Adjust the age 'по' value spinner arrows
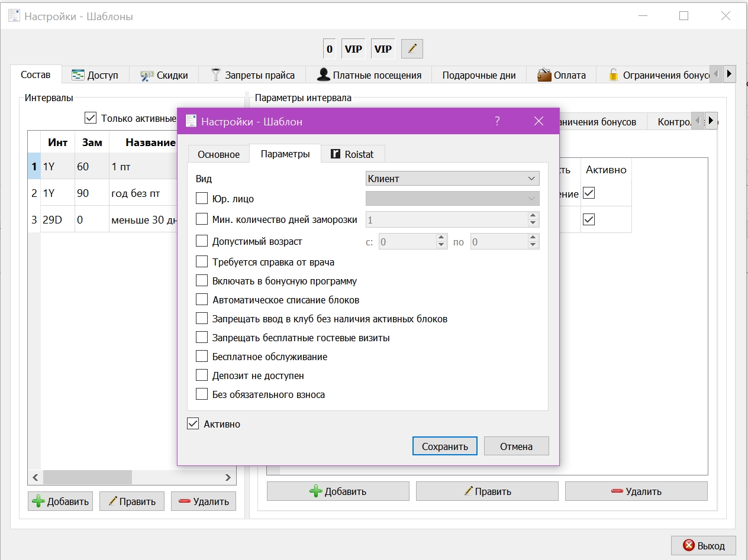 pyautogui.click(x=533, y=241)
